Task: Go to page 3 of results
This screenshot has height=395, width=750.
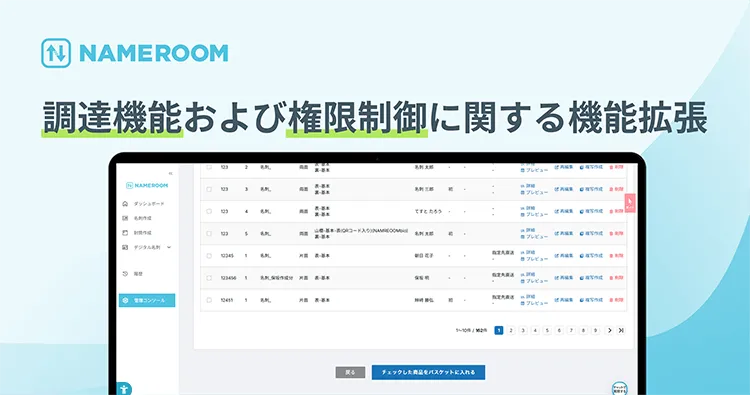Action: (523, 330)
